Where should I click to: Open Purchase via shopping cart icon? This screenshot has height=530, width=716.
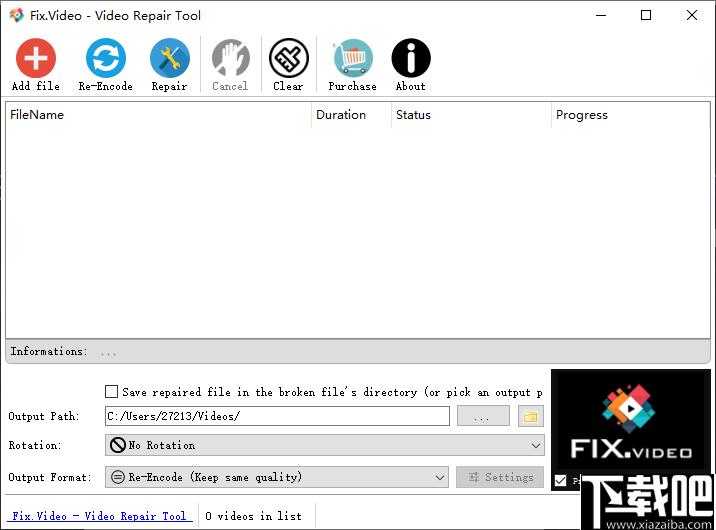coord(353,58)
